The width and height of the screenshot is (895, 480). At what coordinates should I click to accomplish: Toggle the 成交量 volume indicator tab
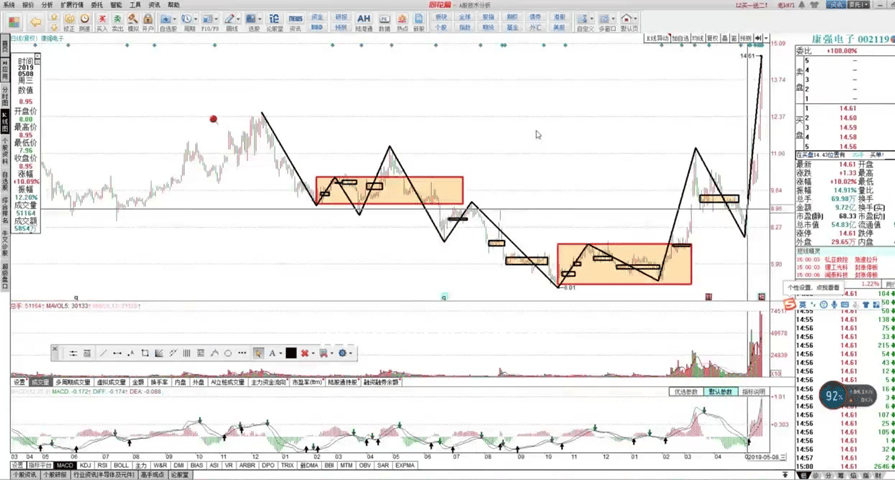point(39,382)
